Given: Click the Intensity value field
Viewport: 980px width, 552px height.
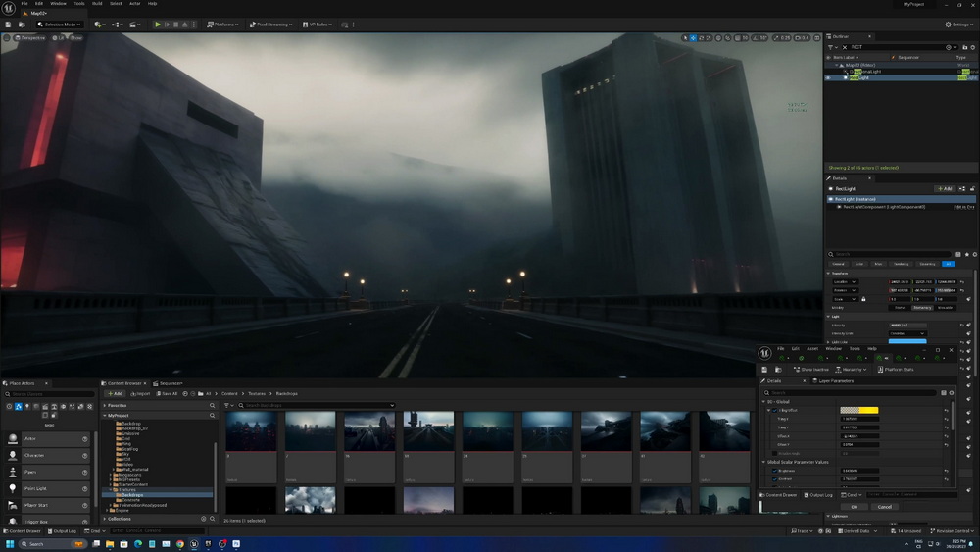Looking at the screenshot, I should point(907,326).
